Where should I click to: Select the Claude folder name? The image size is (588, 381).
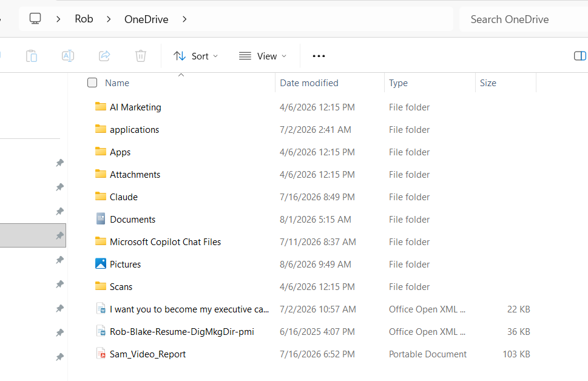(x=123, y=197)
